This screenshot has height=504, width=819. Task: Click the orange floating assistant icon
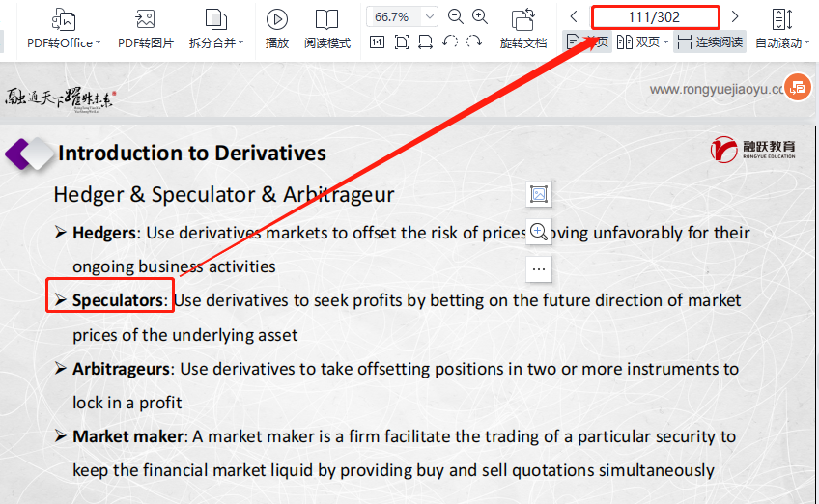point(797,87)
